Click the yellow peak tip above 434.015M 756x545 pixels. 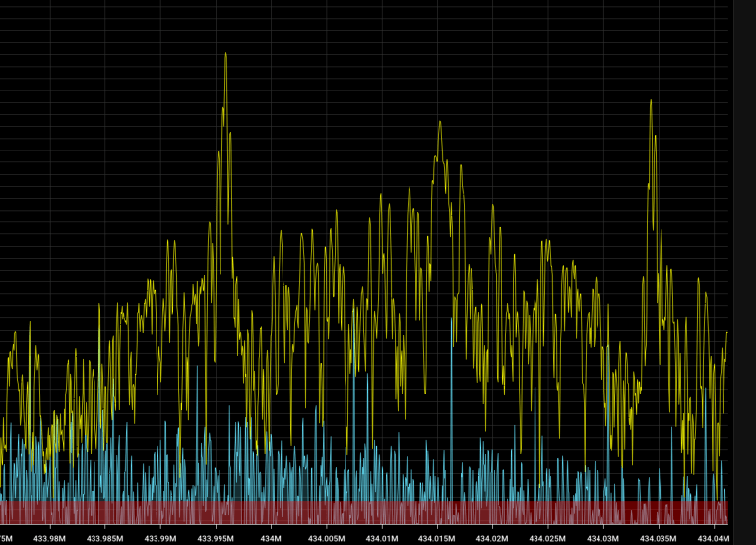[440, 122]
